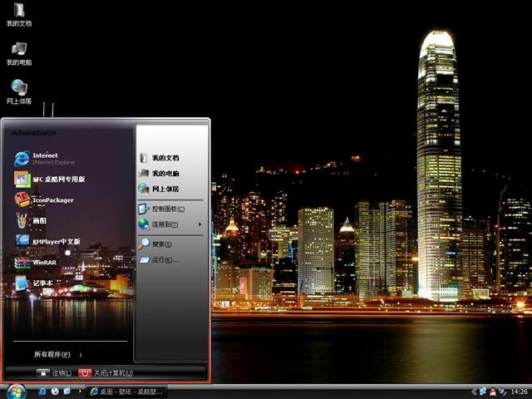
Task: Click the Windows Start orb button
Action: click(x=17, y=392)
